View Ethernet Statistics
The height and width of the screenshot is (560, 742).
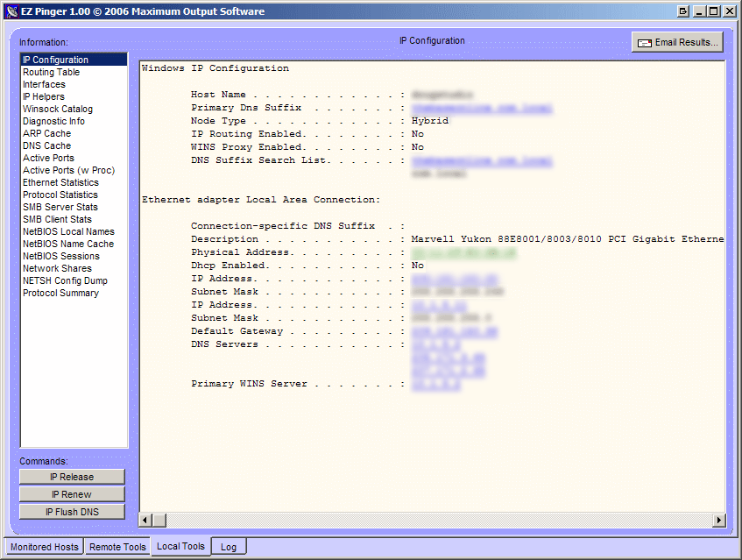tap(74, 182)
